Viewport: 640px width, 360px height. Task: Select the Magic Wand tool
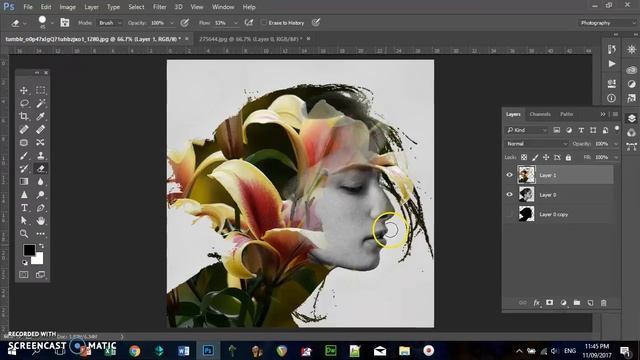(40, 103)
